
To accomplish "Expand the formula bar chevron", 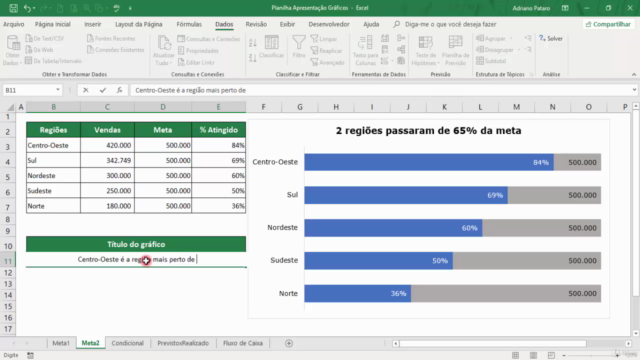I will [x=634, y=90].
